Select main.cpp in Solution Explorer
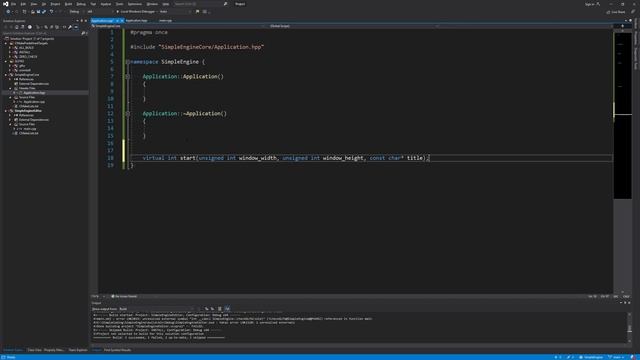 point(29,129)
